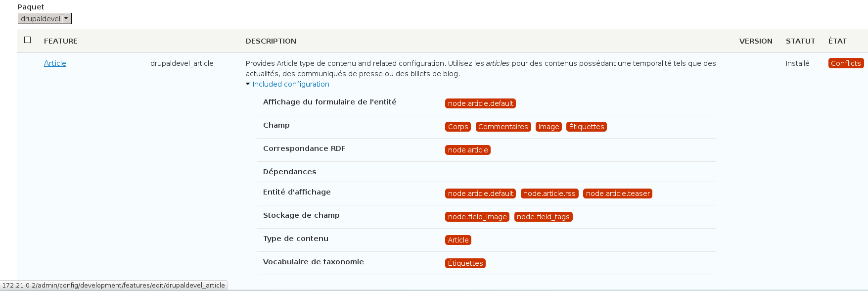Click the Étiquettes taxonomy vocabulary tag
The height and width of the screenshot is (291, 868).
465,263
